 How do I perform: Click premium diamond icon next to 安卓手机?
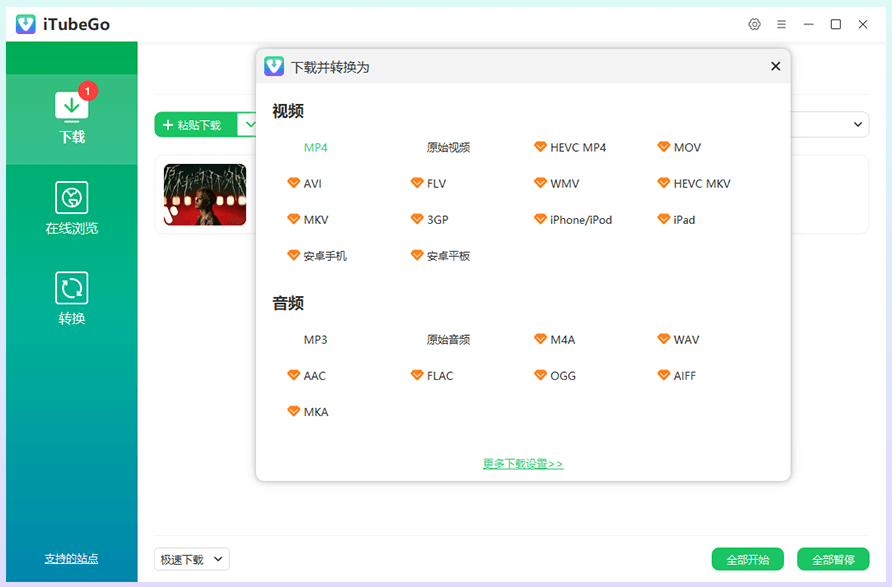click(294, 255)
